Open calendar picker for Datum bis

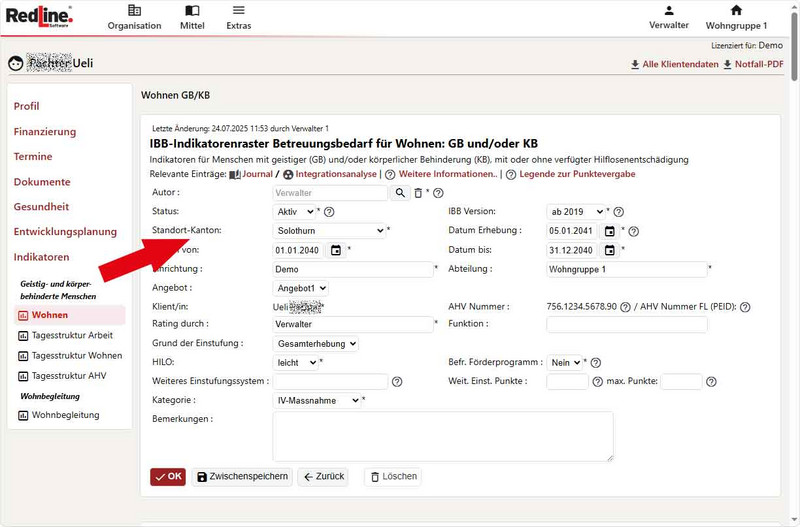click(x=609, y=250)
